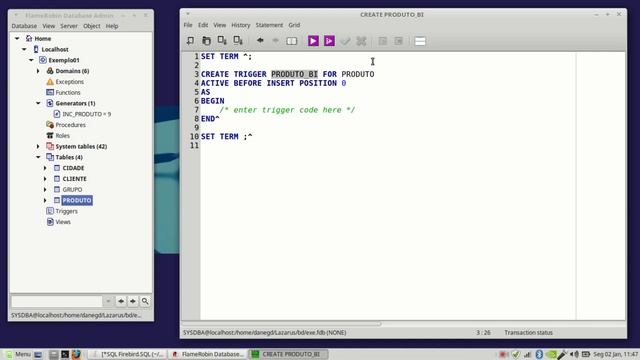Image resolution: width=640 pixels, height=360 pixels.
Task: Open the View menu in the SQL editor
Action: [220, 25]
